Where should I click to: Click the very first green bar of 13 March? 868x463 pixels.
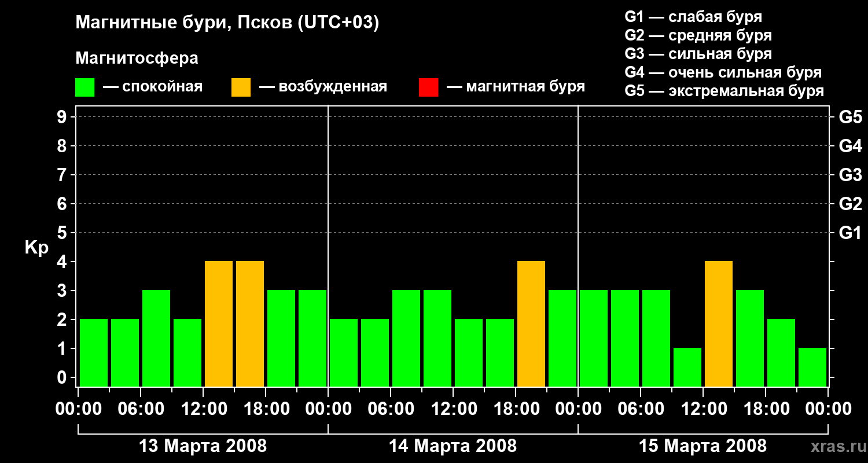pos(94,352)
